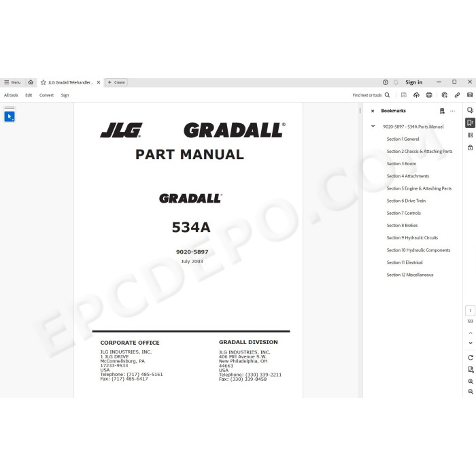Open the Sign menu
This screenshot has width=476, height=476.
coord(65,95)
